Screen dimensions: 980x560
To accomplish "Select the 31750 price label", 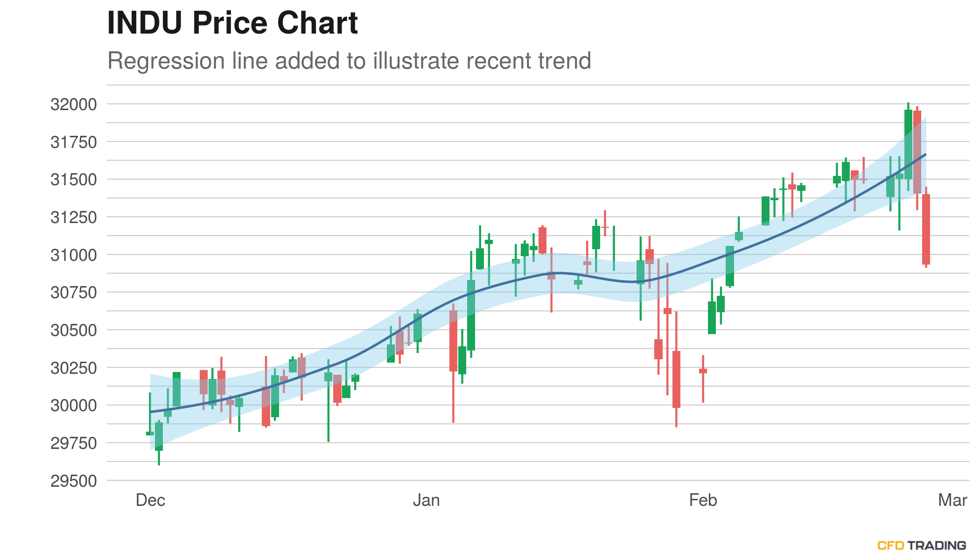I will 74,142.
